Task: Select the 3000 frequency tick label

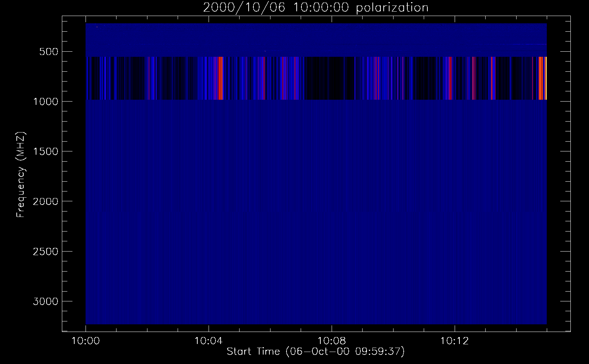Action: pyautogui.click(x=46, y=301)
